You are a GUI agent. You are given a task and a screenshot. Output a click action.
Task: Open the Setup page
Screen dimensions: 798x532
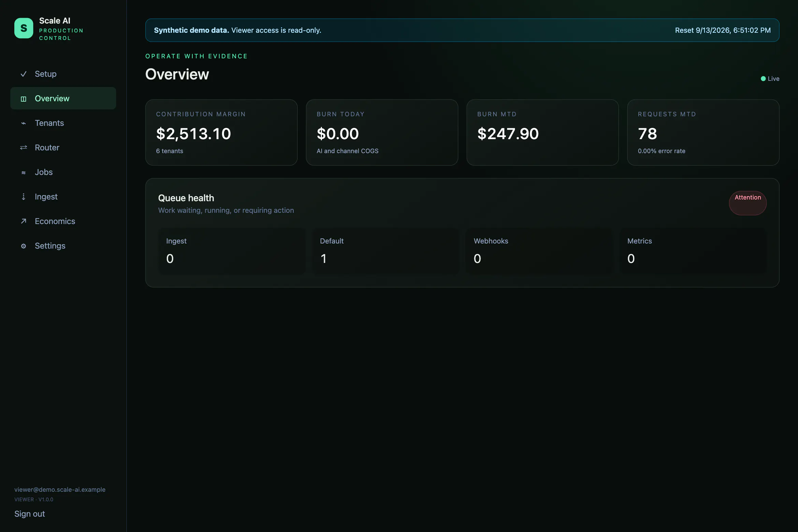click(63, 74)
